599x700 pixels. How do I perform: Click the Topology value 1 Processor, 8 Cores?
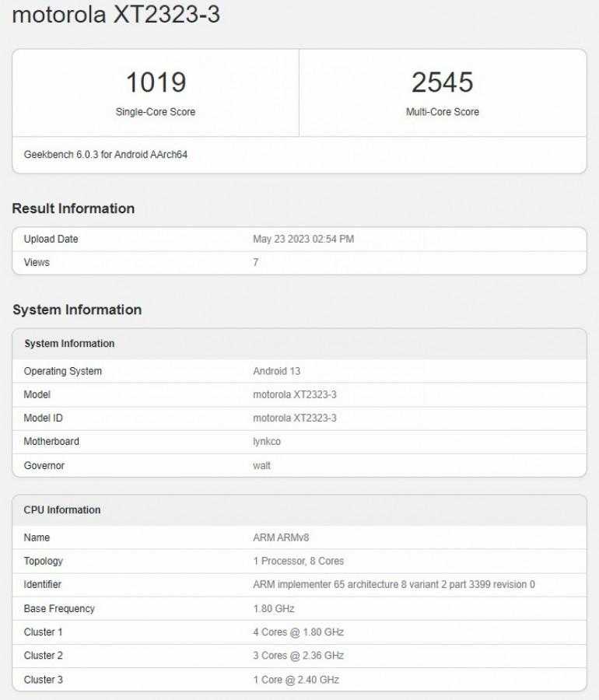298,561
